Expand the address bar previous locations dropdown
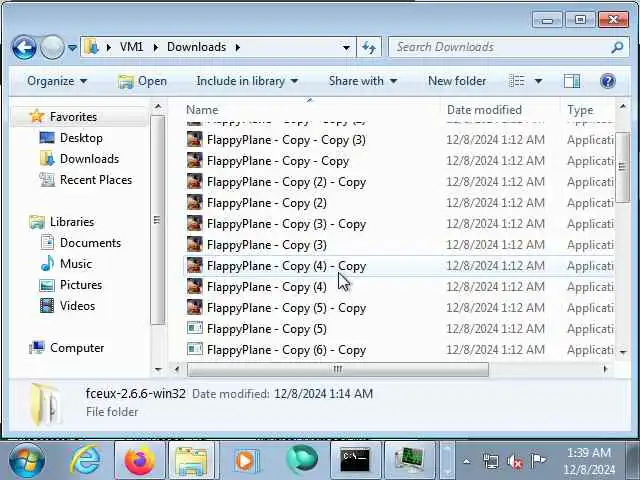Image resolution: width=640 pixels, height=480 pixels. [x=346, y=48]
